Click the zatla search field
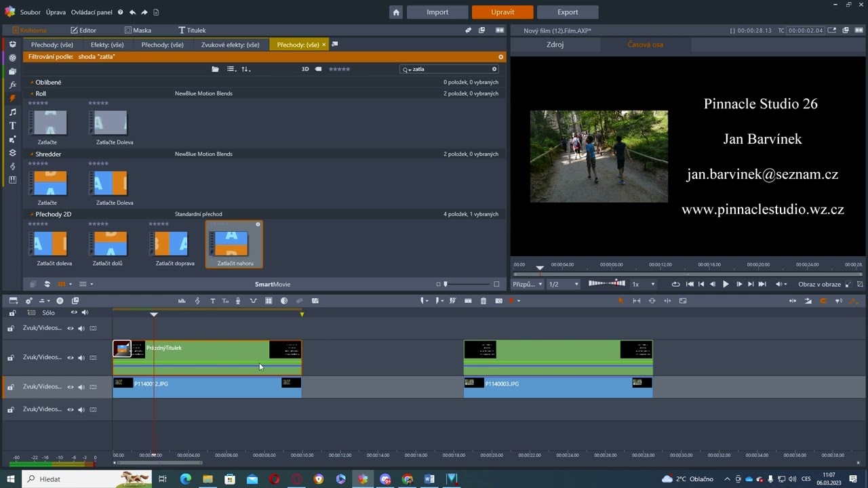The height and width of the screenshot is (488, 868). tap(450, 69)
